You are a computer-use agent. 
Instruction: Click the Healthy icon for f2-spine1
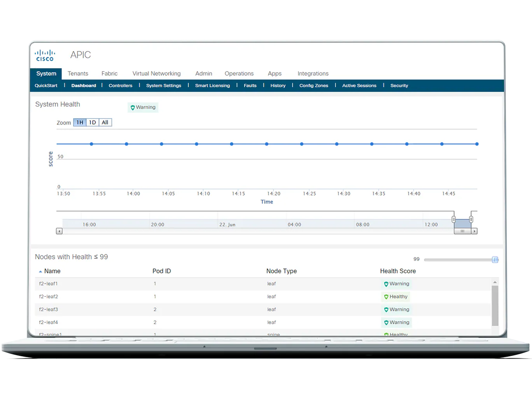tap(386, 334)
